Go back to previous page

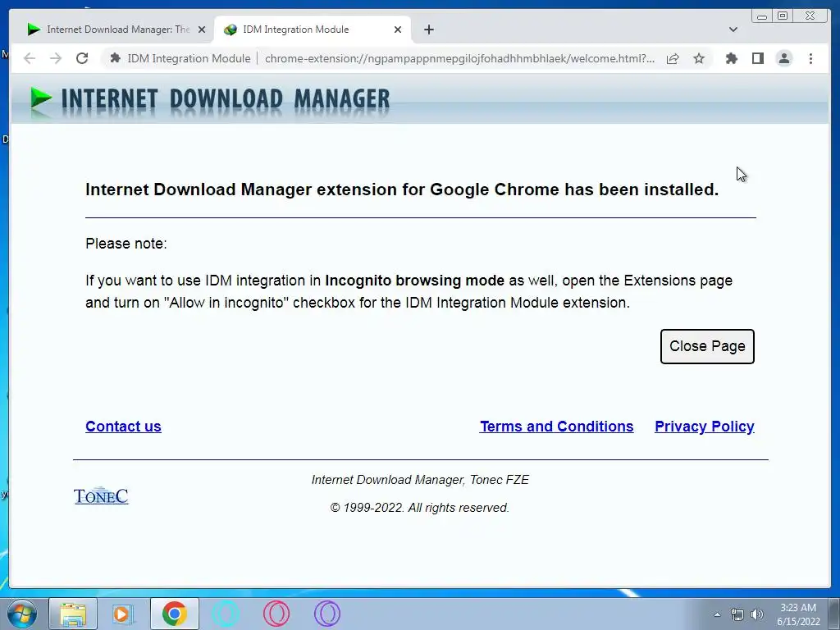pos(30,58)
